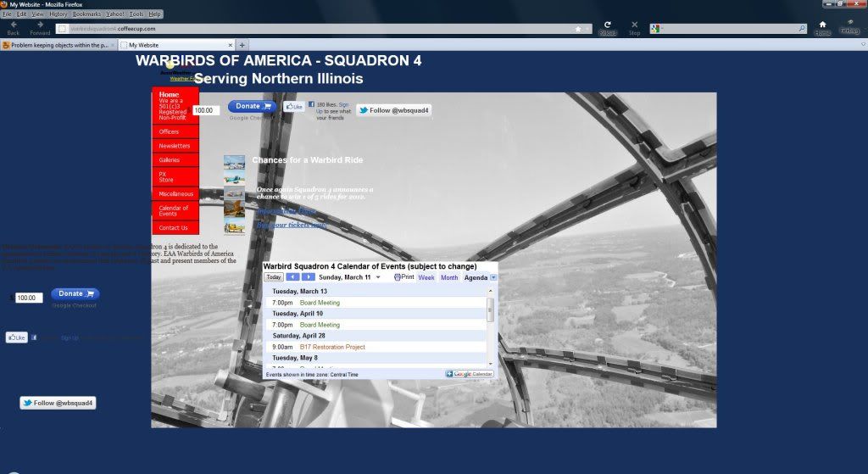Click the Facebook Like button at left
Image resolution: width=868 pixels, height=474 pixels.
(x=17, y=337)
